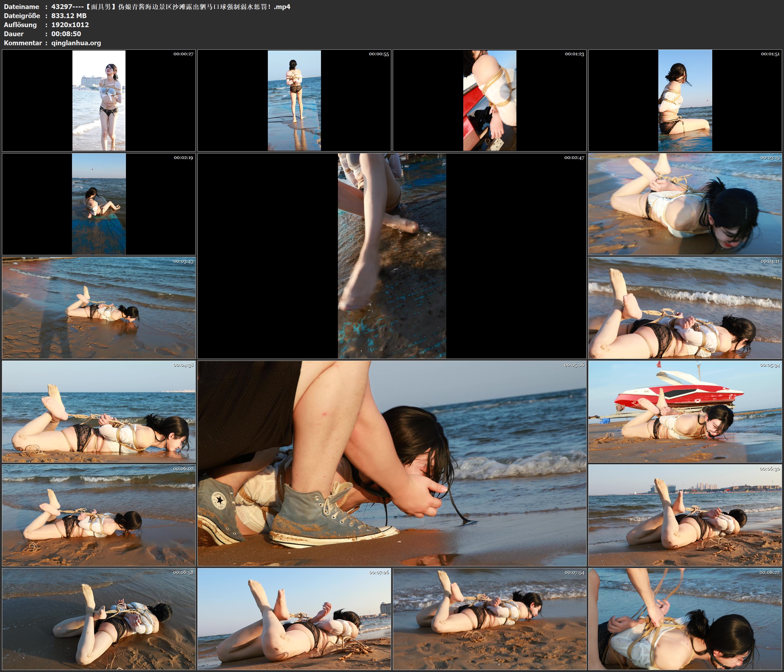784x672 pixels.
Task: Click the 1920x1012 resolution value
Action: click(x=70, y=25)
